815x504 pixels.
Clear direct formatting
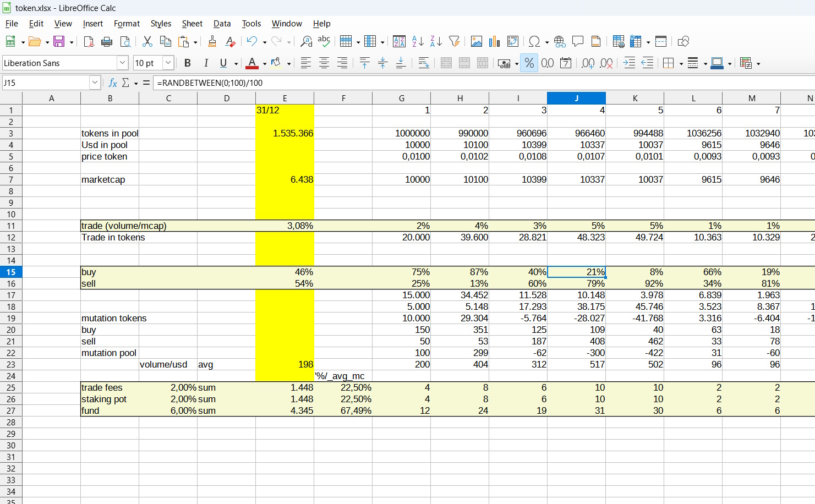(231, 41)
